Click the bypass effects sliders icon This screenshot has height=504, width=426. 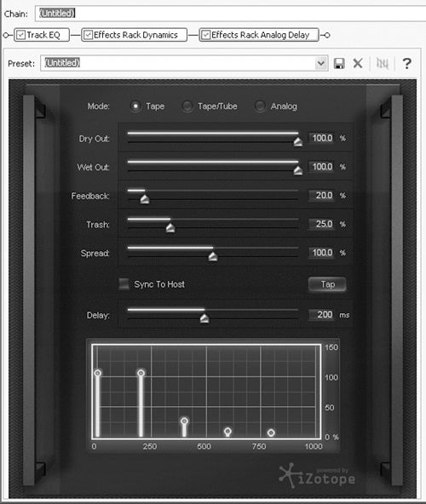(383, 63)
